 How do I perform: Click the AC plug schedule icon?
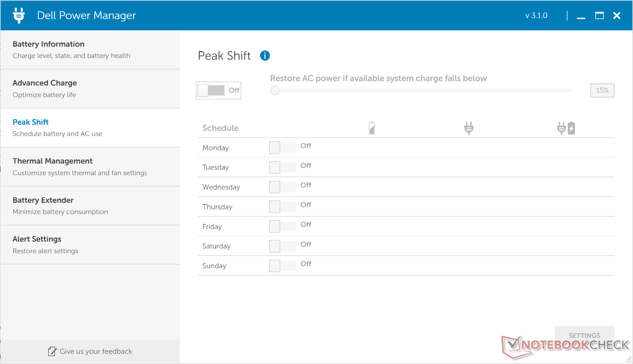(469, 128)
